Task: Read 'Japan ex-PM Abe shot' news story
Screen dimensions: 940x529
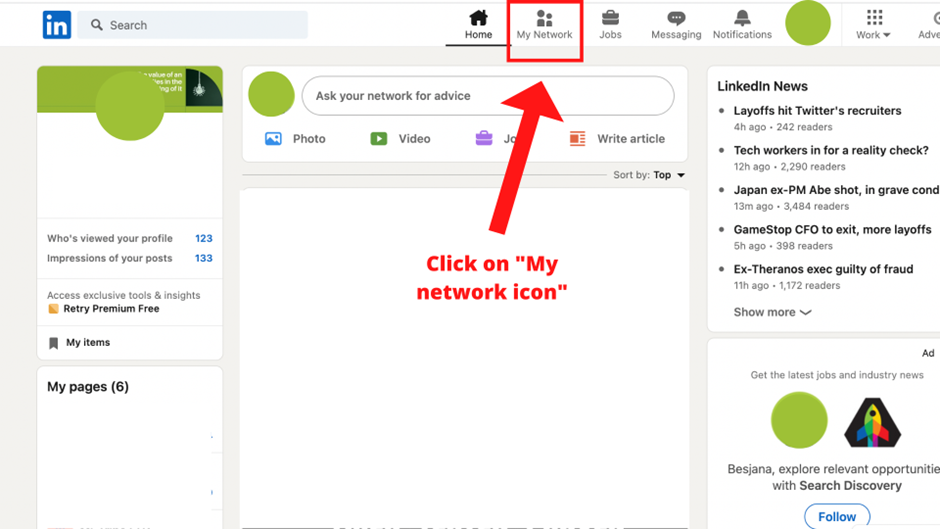Action: tap(836, 190)
